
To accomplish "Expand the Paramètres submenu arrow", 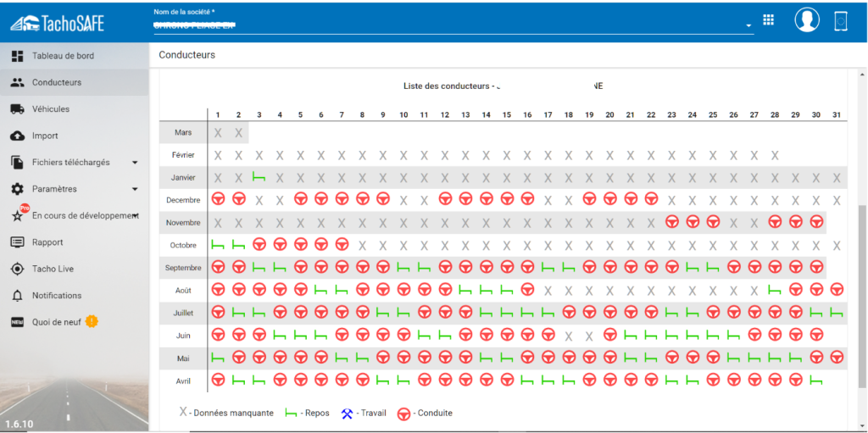I will click(135, 189).
